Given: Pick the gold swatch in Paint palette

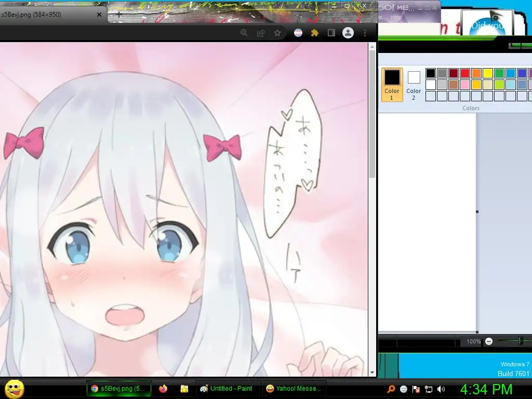Looking at the screenshot, I should 476,85.
